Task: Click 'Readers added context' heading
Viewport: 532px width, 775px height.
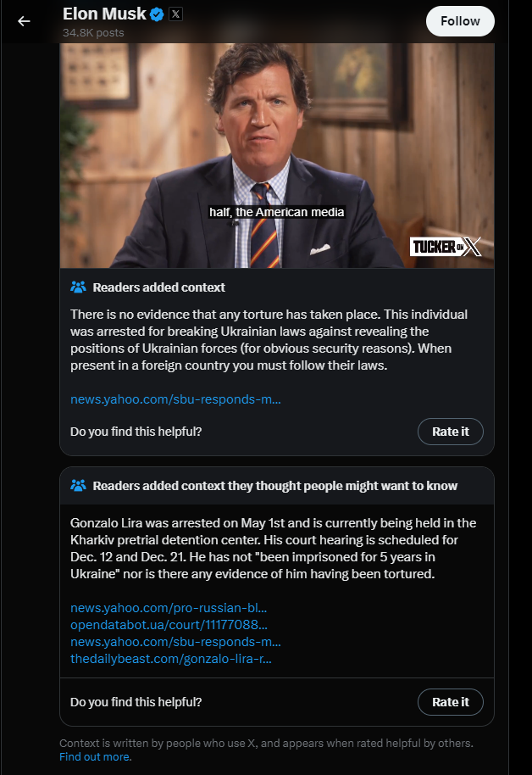Action: coord(159,287)
